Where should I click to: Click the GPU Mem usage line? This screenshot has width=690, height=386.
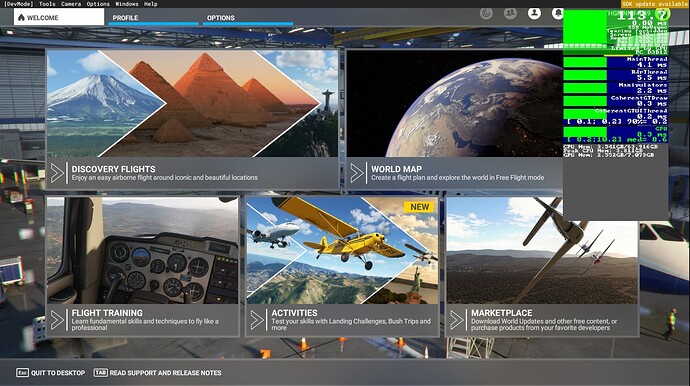tap(608, 155)
